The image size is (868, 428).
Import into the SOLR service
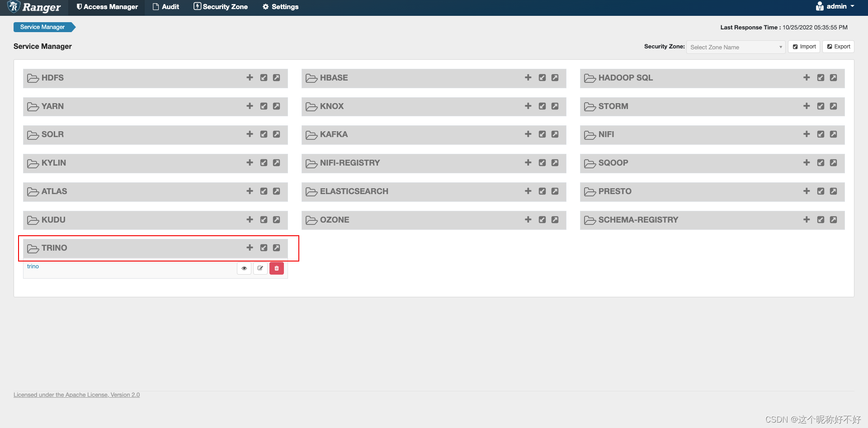264,134
